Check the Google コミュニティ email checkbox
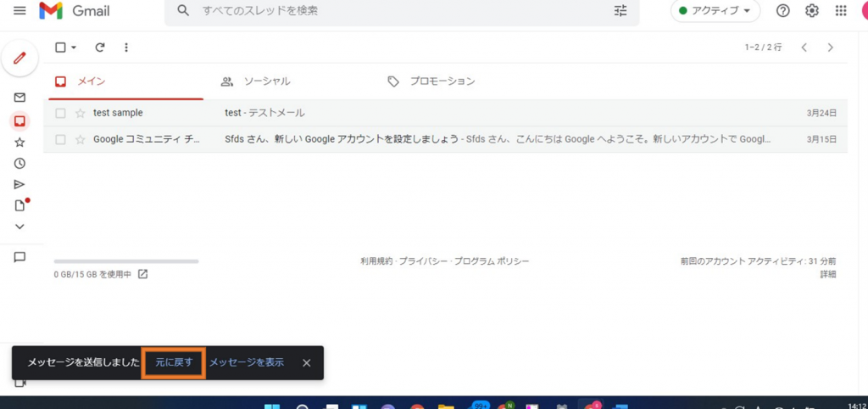 60,140
